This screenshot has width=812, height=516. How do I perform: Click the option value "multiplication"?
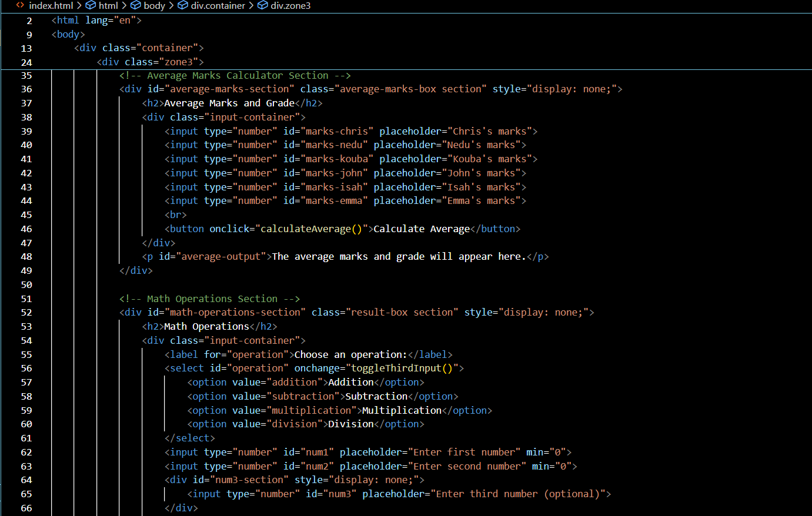pos(312,411)
